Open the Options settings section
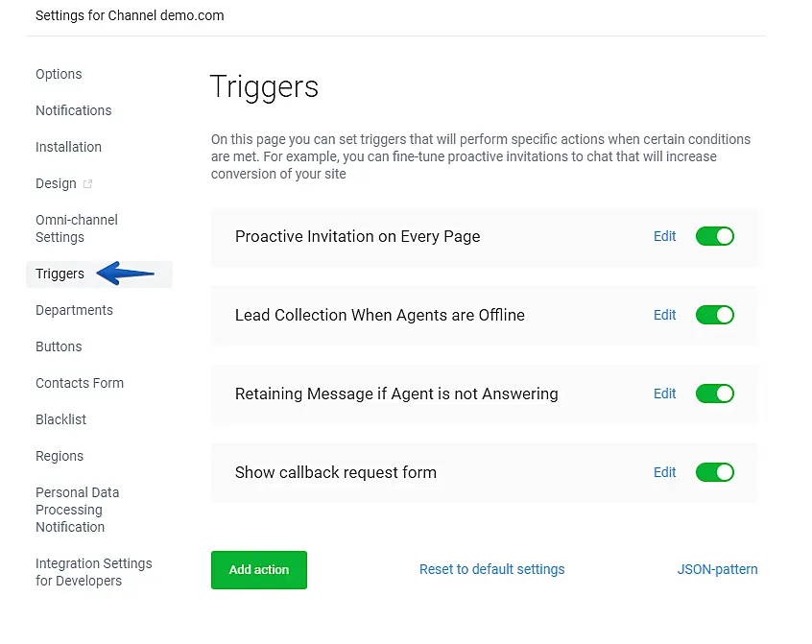Screen dimensions: 812x644 click(59, 74)
